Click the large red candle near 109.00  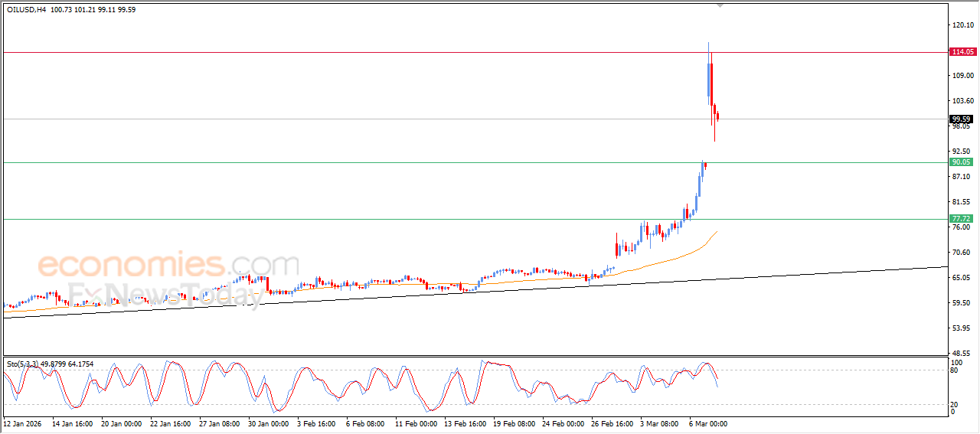[710, 83]
